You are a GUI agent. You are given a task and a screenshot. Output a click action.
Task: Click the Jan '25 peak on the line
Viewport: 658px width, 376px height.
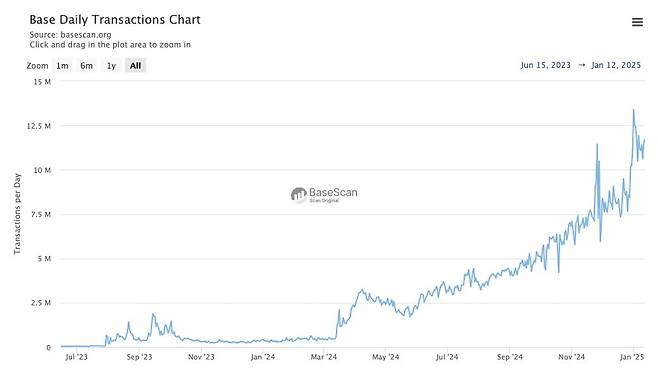(x=633, y=110)
